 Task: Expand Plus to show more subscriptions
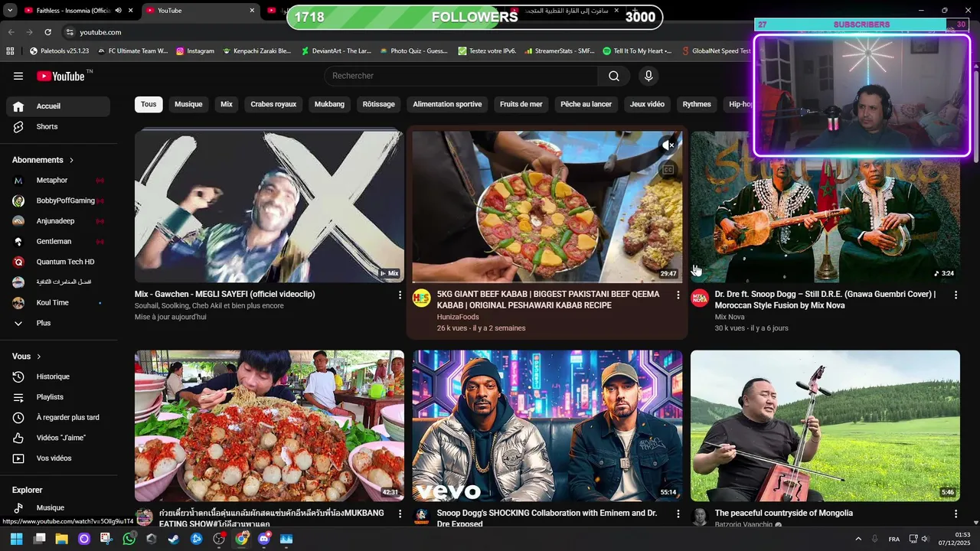pos(58,323)
